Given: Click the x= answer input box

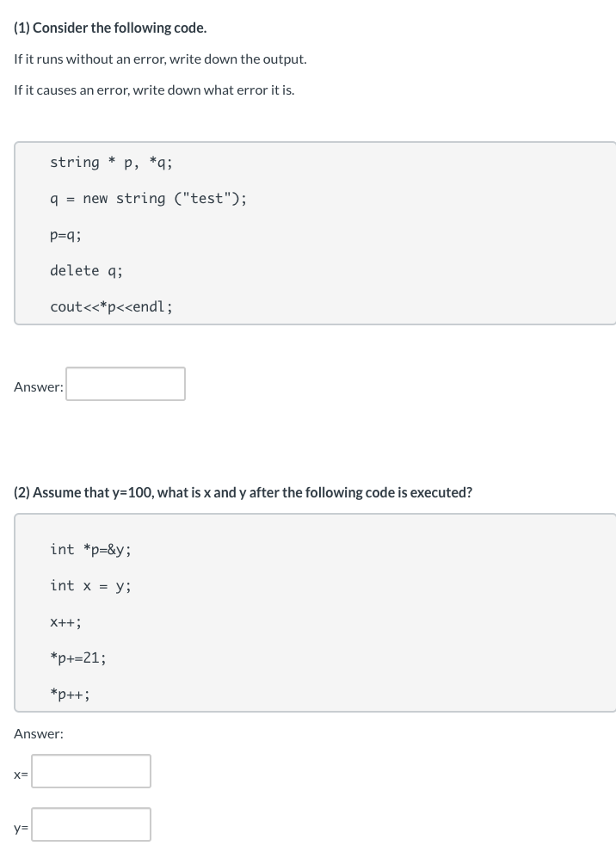Looking at the screenshot, I should pos(91,771).
